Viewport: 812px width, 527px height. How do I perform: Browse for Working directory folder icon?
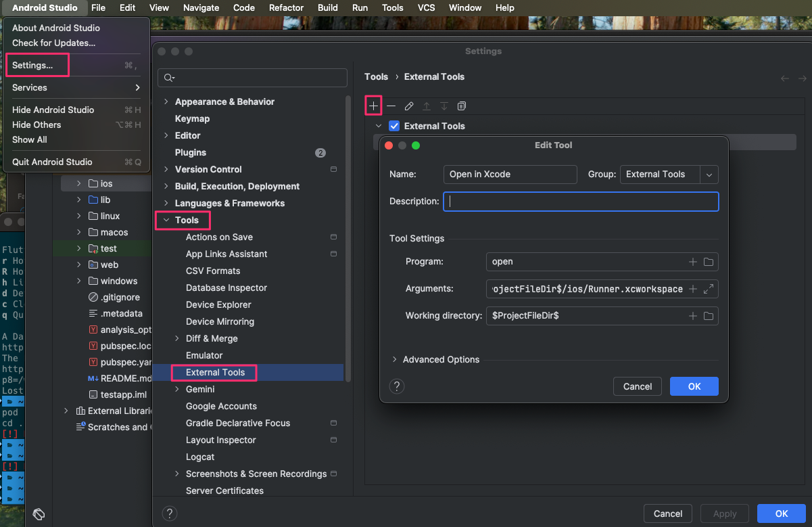point(708,316)
